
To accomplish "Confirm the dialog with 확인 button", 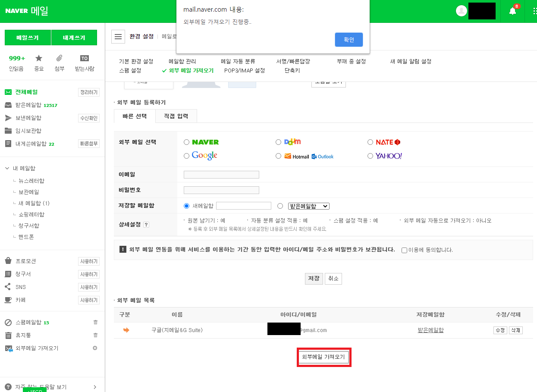I will [349, 39].
